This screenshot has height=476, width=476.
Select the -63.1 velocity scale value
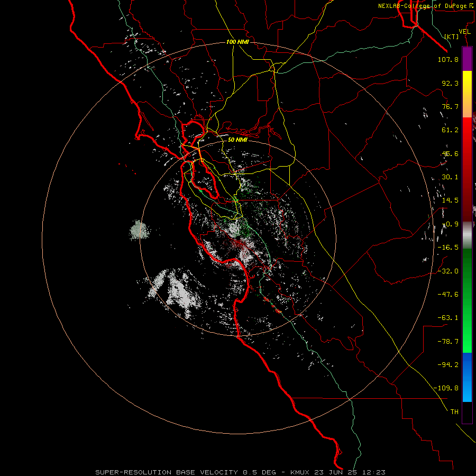448,318
